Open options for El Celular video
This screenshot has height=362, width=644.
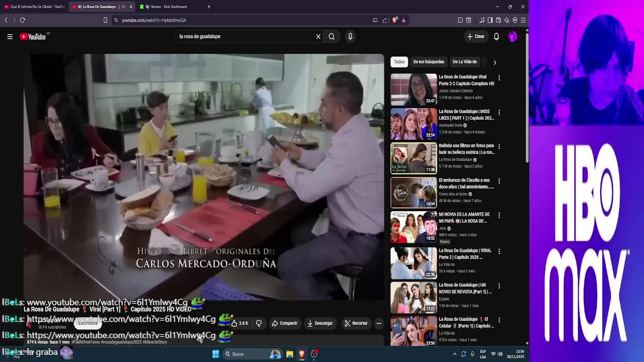[x=499, y=320]
